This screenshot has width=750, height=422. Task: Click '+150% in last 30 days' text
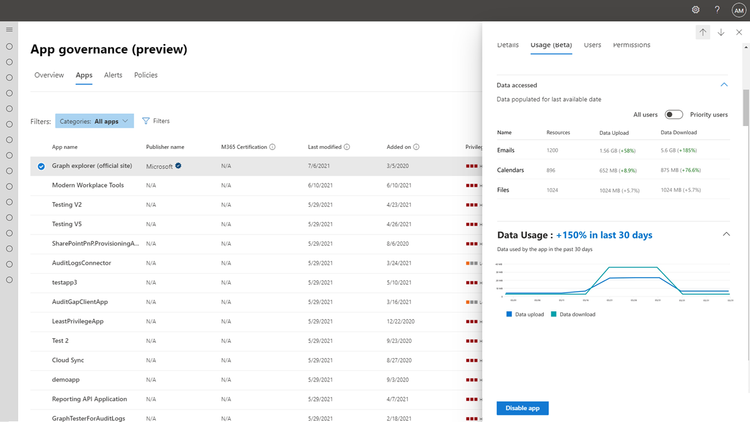click(604, 235)
